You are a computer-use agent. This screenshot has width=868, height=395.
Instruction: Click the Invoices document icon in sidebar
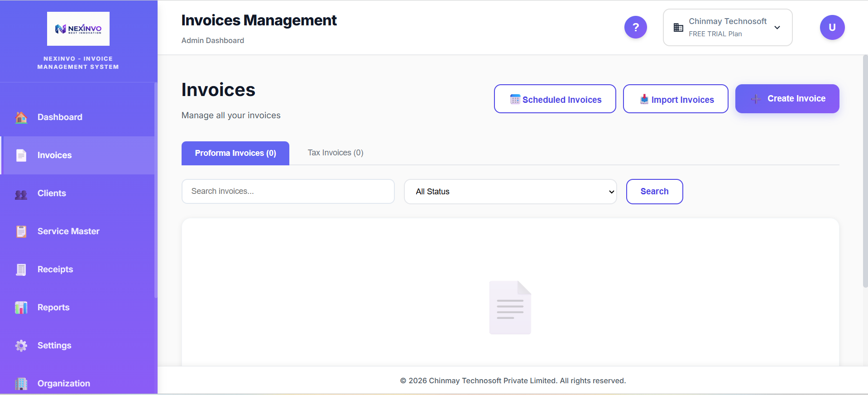click(21, 155)
